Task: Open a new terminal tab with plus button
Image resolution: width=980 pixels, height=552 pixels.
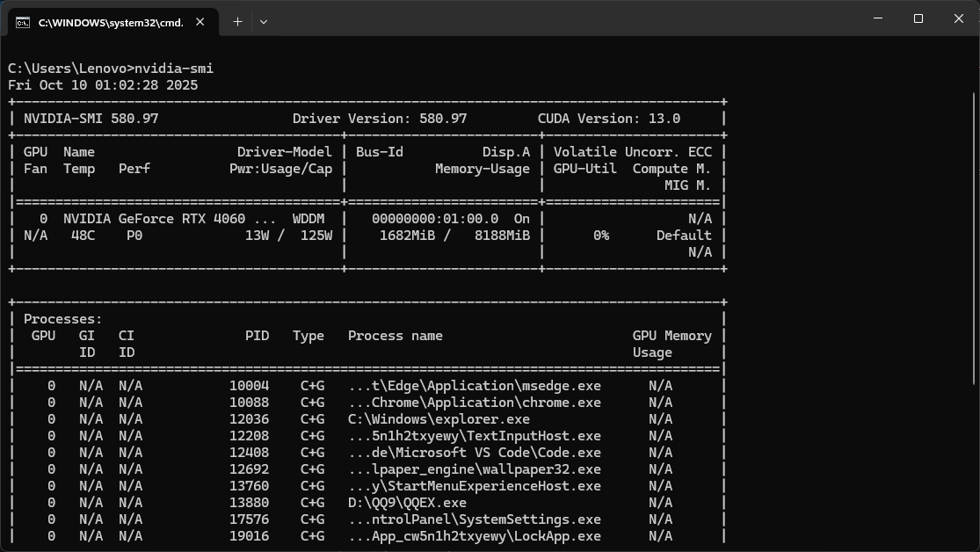Action: pyautogui.click(x=237, y=22)
